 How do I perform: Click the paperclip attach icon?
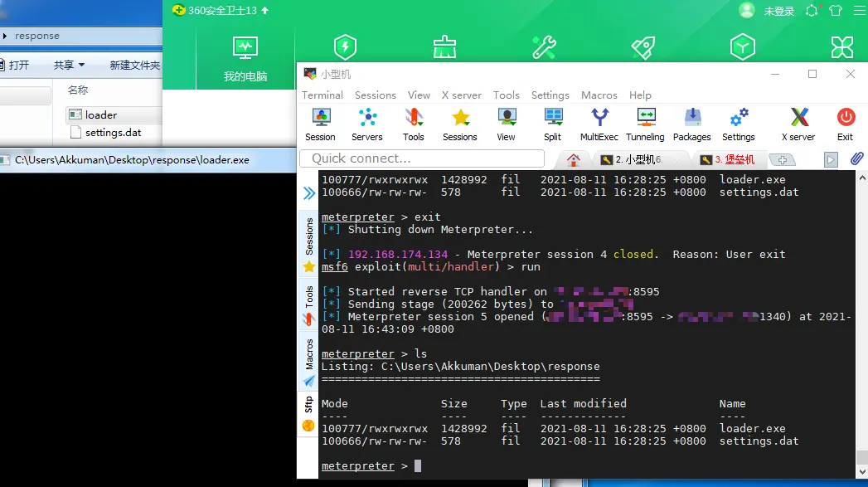[x=857, y=159]
